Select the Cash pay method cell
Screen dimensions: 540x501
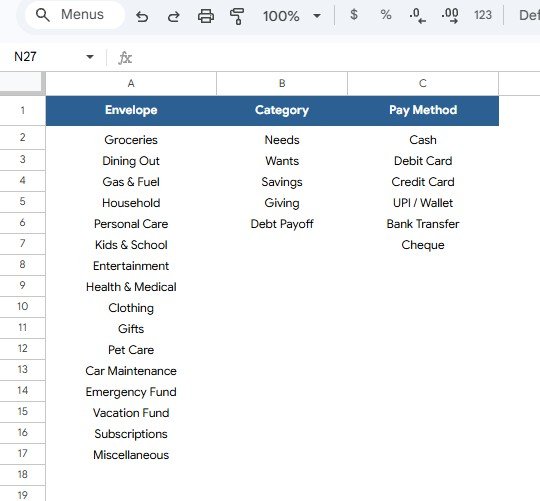click(x=423, y=139)
